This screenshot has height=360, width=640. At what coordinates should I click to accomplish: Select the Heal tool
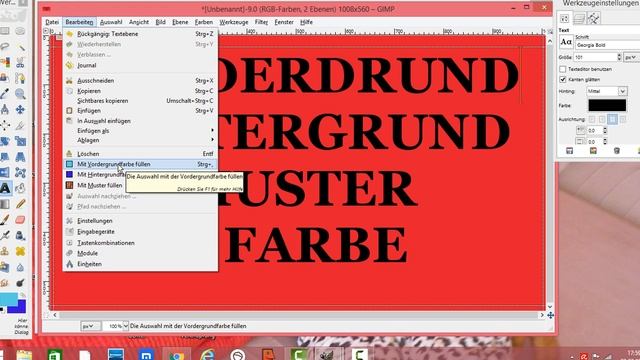point(20,251)
